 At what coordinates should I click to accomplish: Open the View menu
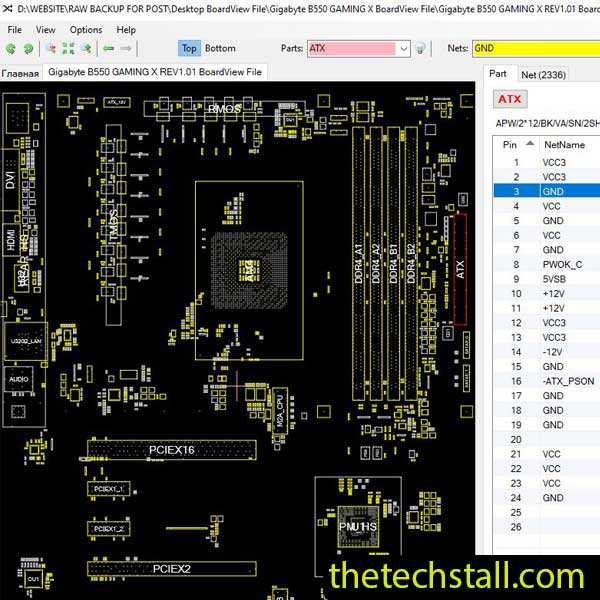[46, 30]
